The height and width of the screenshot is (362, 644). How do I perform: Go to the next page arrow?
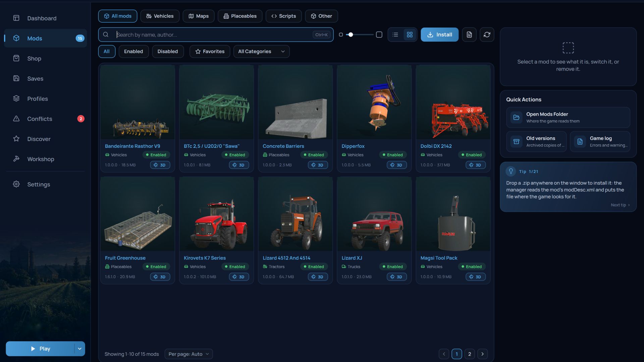point(482,354)
